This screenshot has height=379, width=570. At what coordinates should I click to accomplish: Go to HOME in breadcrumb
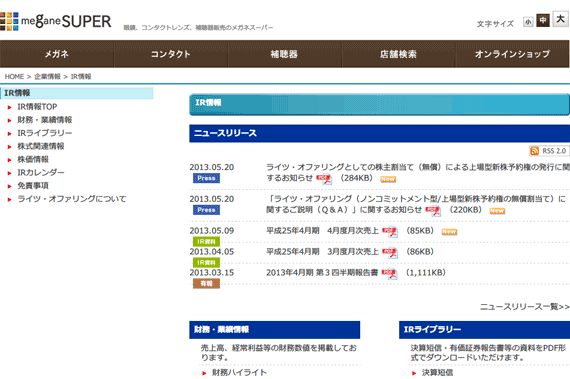coord(14,77)
